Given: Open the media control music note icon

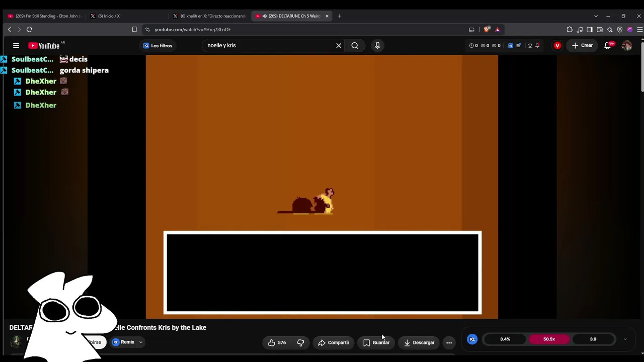Looking at the screenshot, I should [x=580, y=30].
